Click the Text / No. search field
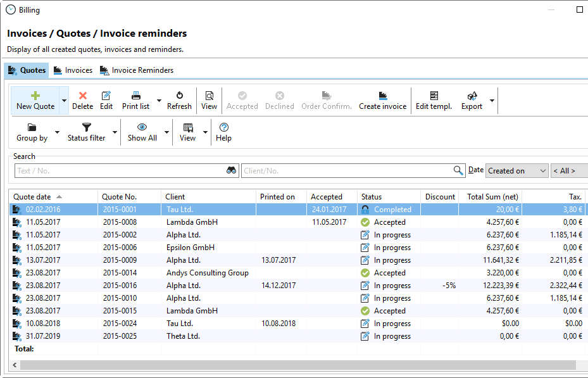This screenshot has height=378, width=588. pyautogui.click(x=120, y=170)
